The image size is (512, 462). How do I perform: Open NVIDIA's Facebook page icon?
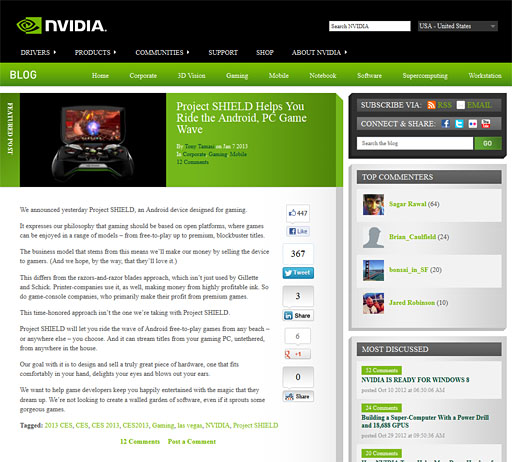pos(446,124)
